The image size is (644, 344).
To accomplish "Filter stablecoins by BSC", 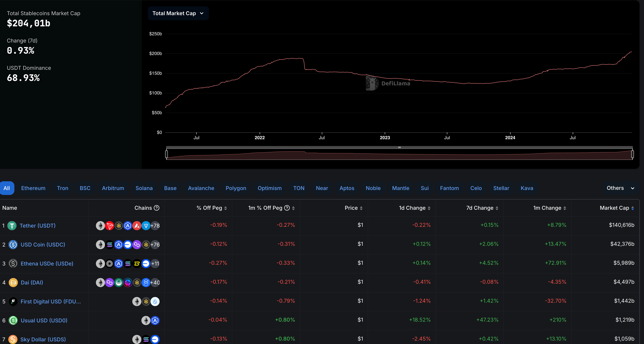I will pos(85,188).
